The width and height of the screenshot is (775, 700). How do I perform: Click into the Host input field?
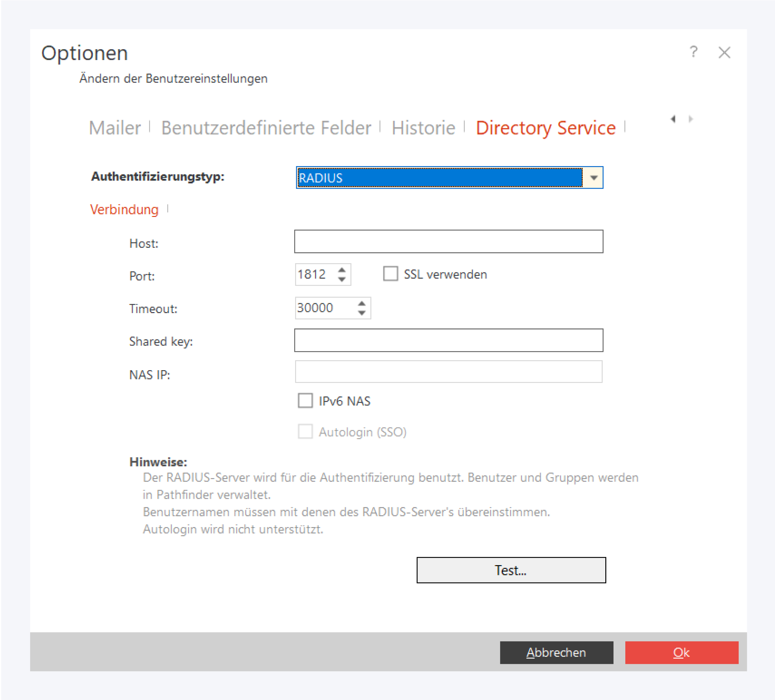[448, 242]
